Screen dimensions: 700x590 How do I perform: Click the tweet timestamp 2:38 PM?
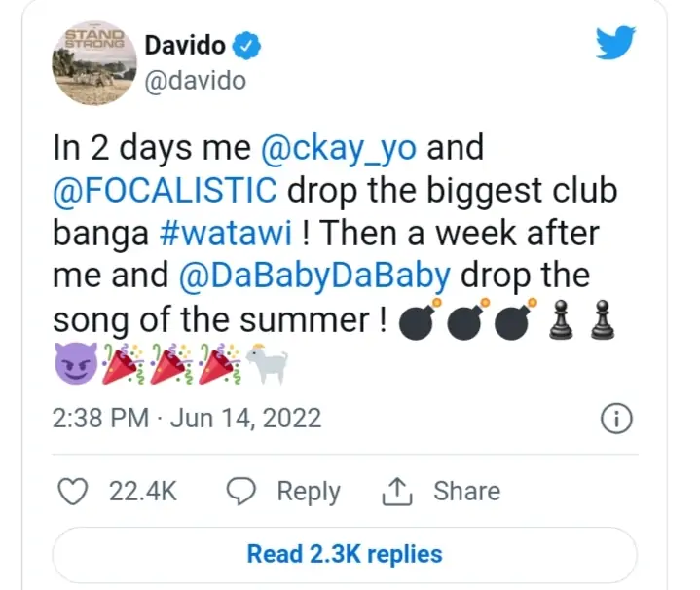pyautogui.click(x=99, y=419)
